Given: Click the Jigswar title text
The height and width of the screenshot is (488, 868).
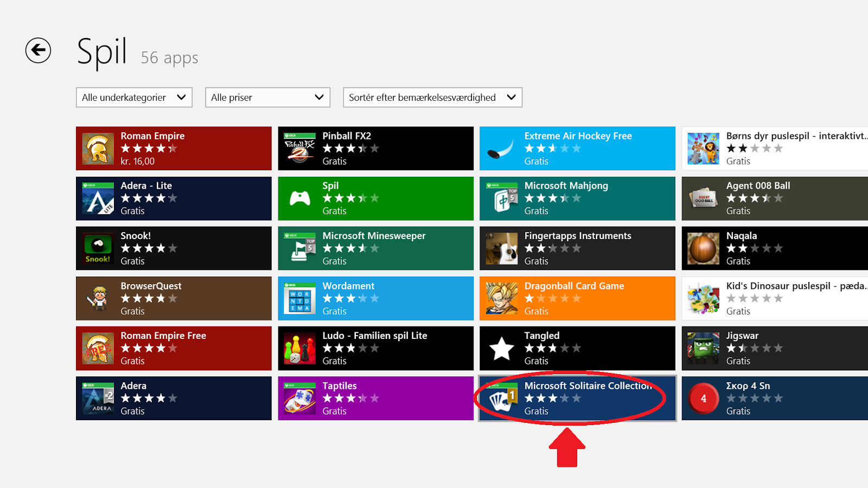Looking at the screenshot, I should [742, 336].
